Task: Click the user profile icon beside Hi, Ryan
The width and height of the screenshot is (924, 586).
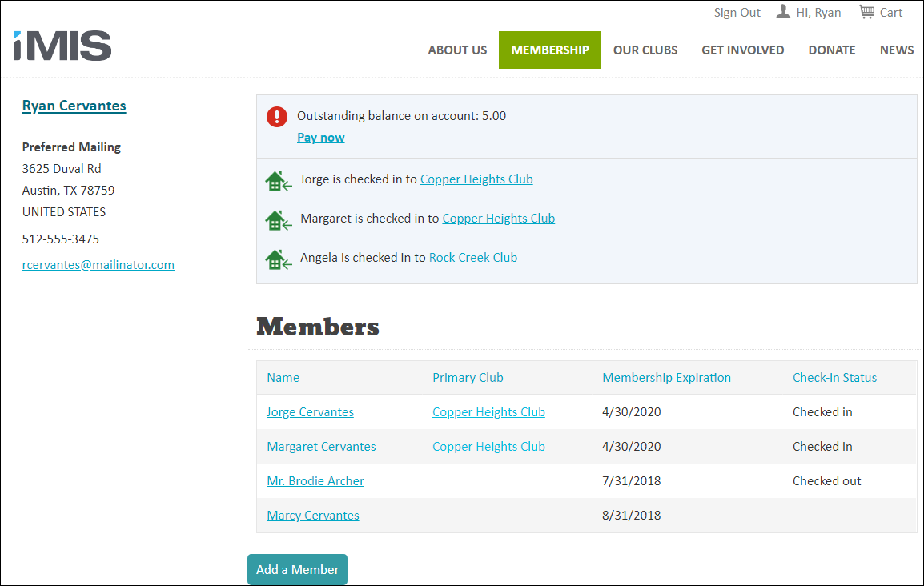Action: [x=783, y=12]
